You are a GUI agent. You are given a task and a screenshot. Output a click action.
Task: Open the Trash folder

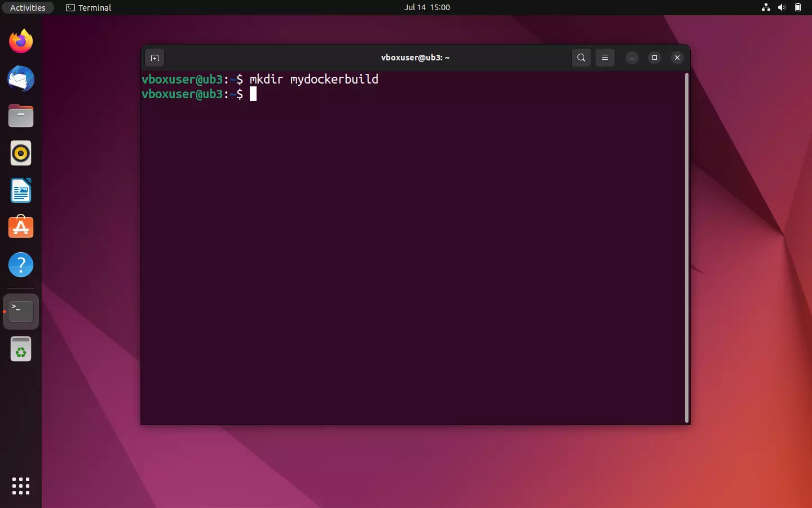point(20,349)
